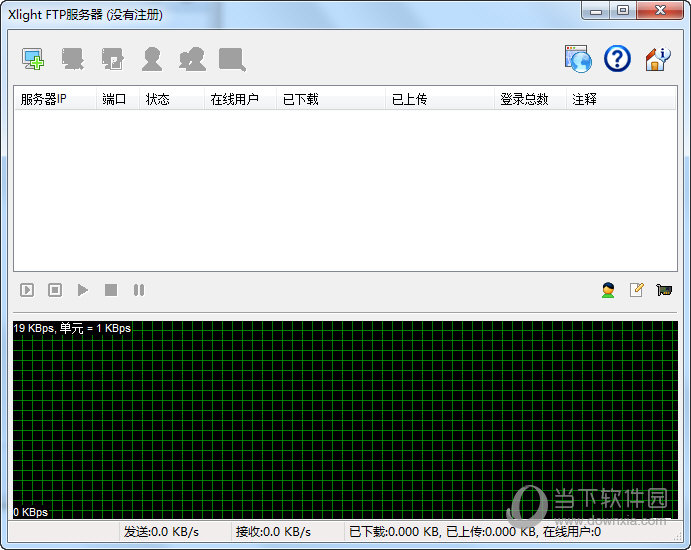Screen dimensions: 691x550
Task: Click the 发送:0.0 KB/s status text
Action: coord(161,532)
